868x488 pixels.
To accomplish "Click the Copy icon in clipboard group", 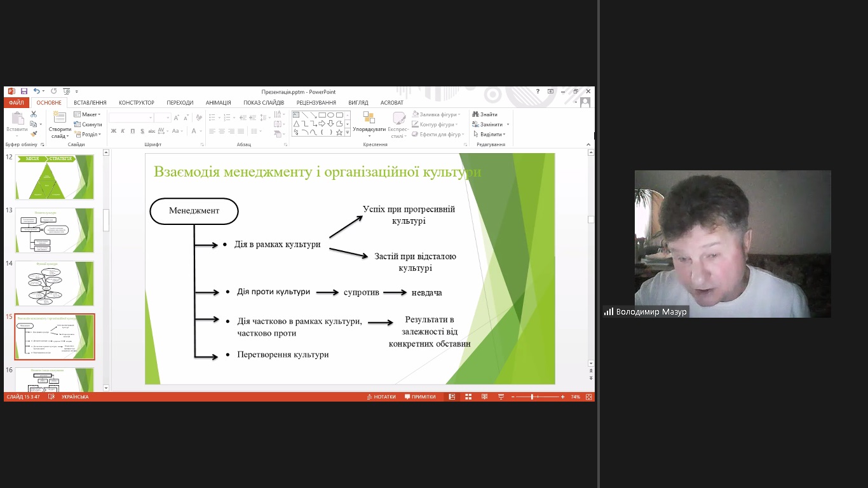I will coord(34,125).
